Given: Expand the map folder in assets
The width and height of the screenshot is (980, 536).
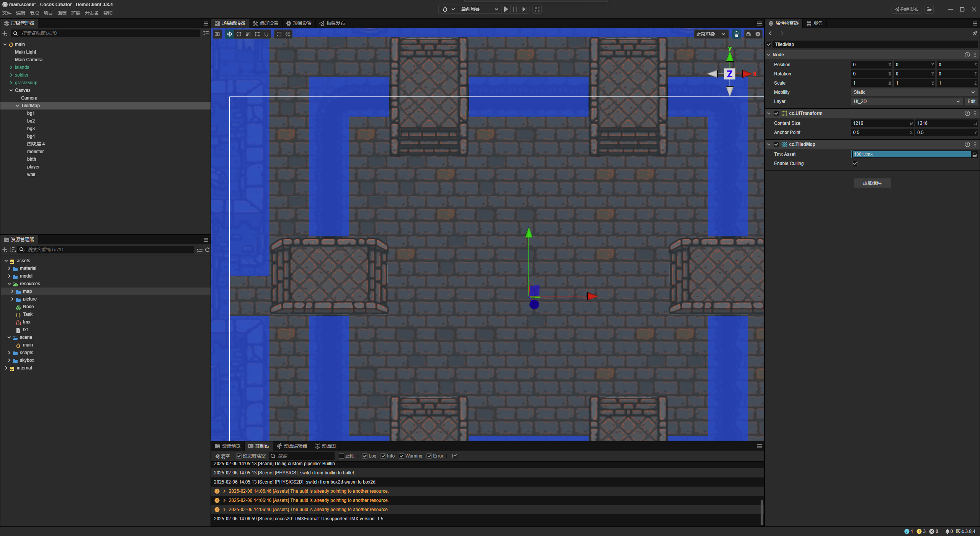Looking at the screenshot, I should coord(12,291).
